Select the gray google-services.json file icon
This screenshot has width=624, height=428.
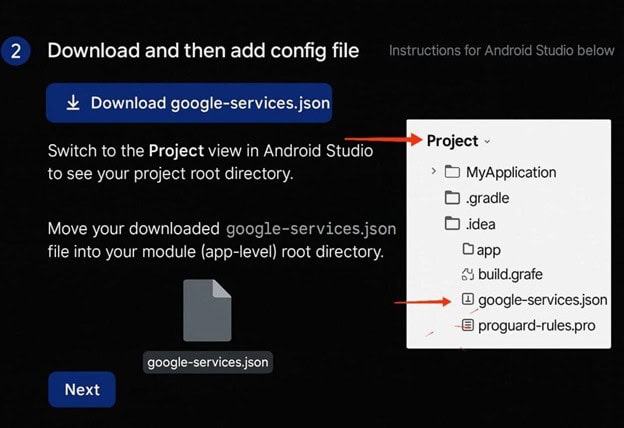coord(207,310)
